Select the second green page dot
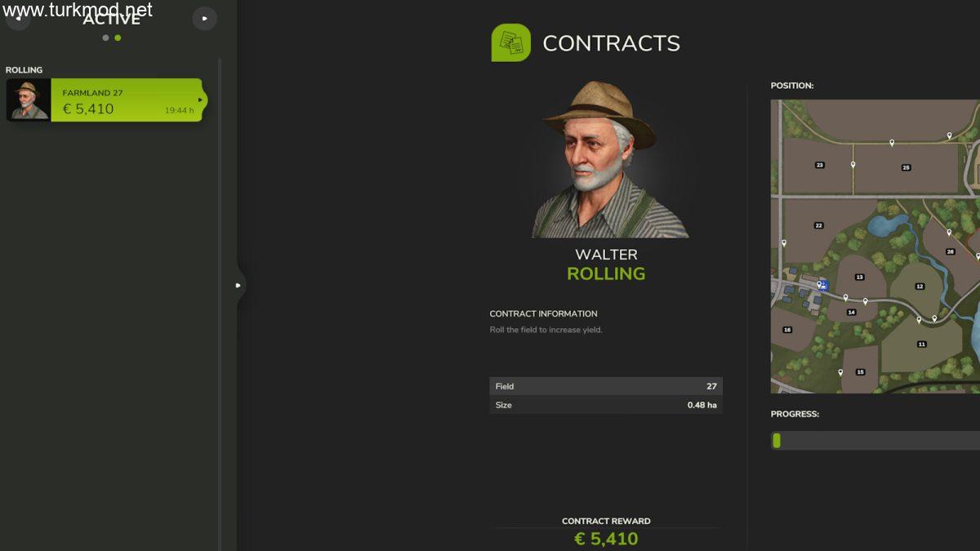The height and width of the screenshot is (551, 980). point(118,38)
